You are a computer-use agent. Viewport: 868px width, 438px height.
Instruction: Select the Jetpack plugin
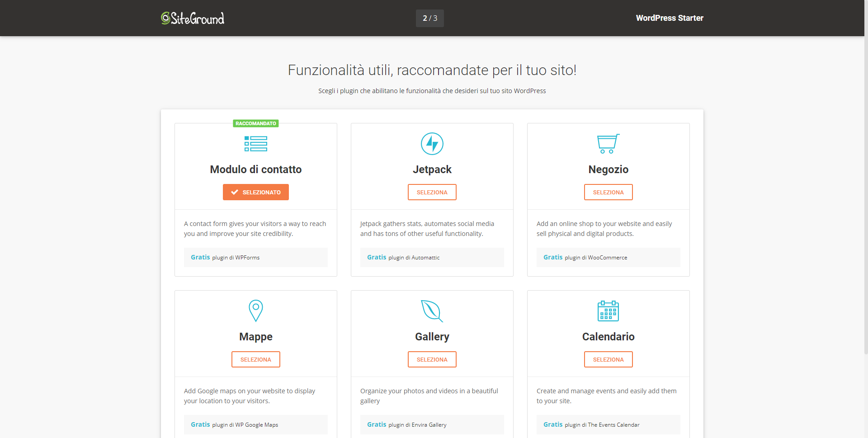click(x=432, y=192)
